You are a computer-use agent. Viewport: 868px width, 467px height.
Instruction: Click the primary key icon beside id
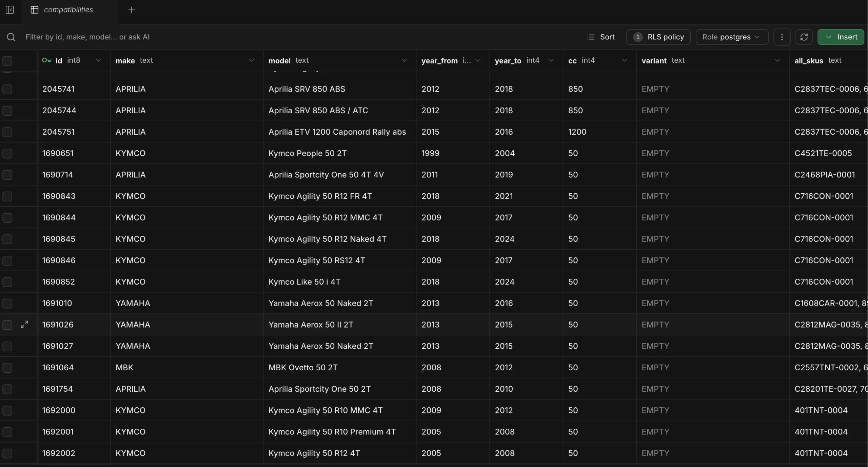[46, 60]
